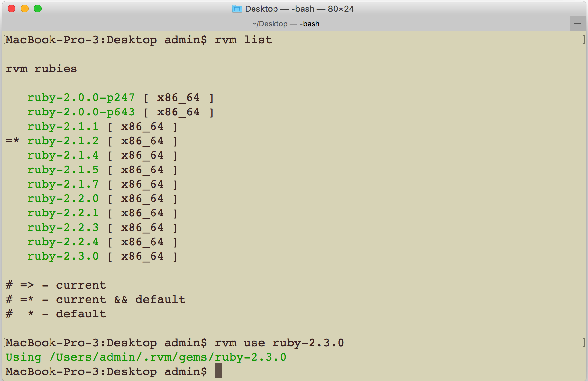
Task: Click the 'Using /Users/admin/.rvm/gems/ruby-2.3.0' output line
Action: click(x=146, y=357)
